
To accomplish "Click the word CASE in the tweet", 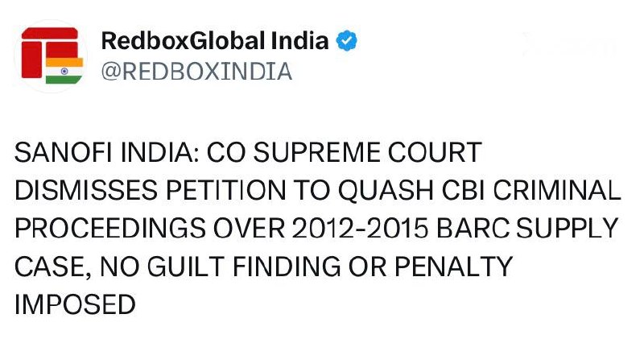I will coord(51,267).
